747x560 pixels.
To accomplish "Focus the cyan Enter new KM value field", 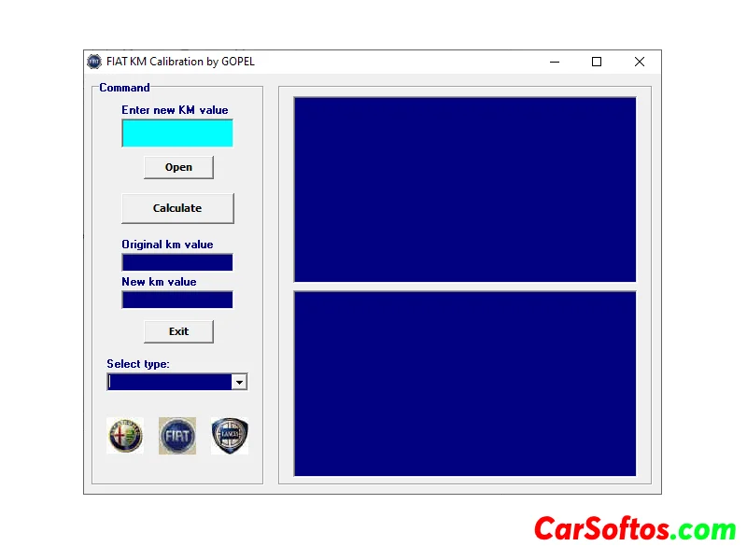I will coord(177,133).
